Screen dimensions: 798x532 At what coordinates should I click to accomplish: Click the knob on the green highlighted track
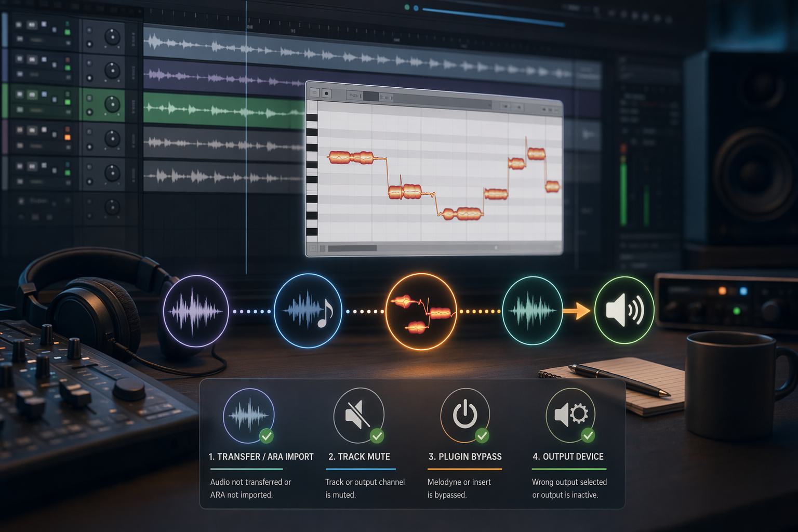click(x=112, y=104)
